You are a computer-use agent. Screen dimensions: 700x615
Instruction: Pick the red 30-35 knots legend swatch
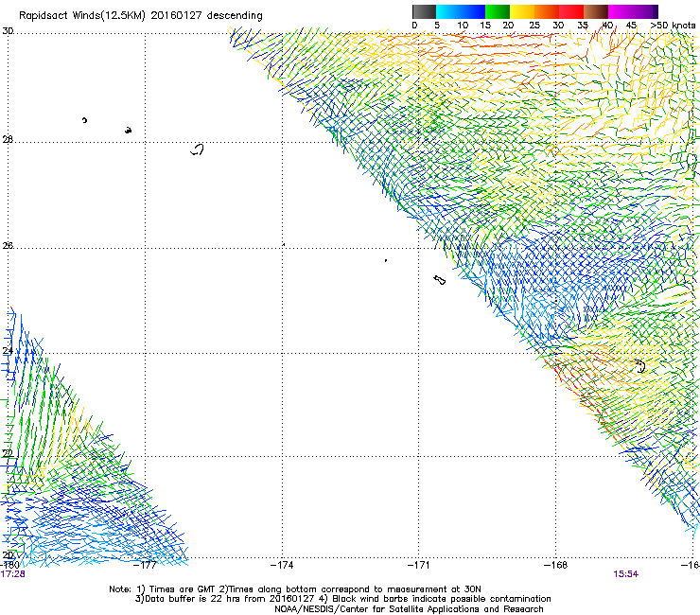point(571,11)
